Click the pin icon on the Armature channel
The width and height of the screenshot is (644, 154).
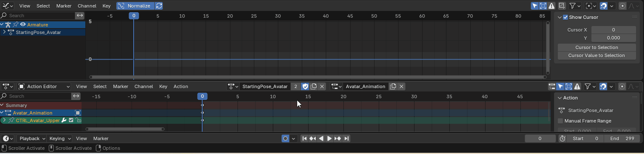tap(16, 25)
